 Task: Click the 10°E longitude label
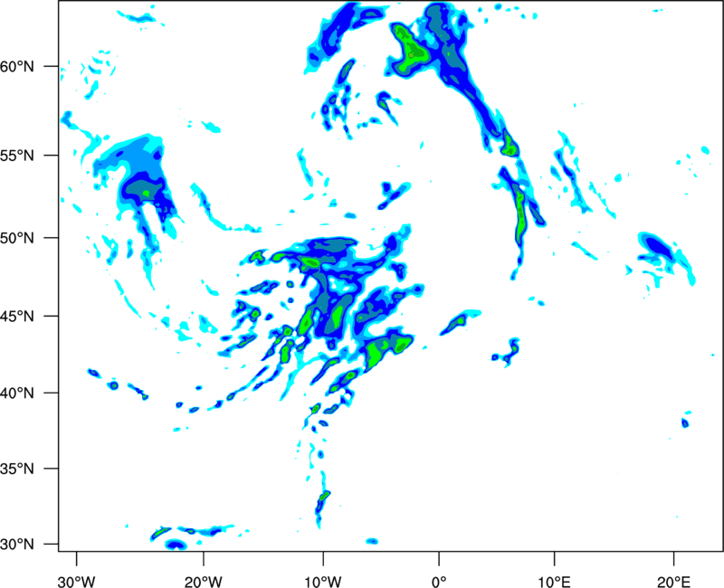(554, 581)
